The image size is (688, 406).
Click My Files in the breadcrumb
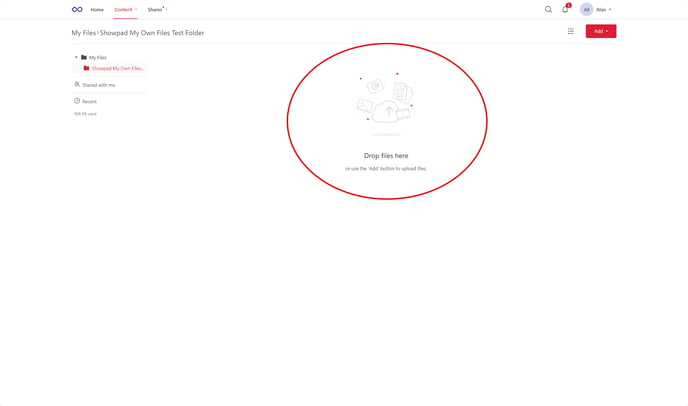coord(83,33)
